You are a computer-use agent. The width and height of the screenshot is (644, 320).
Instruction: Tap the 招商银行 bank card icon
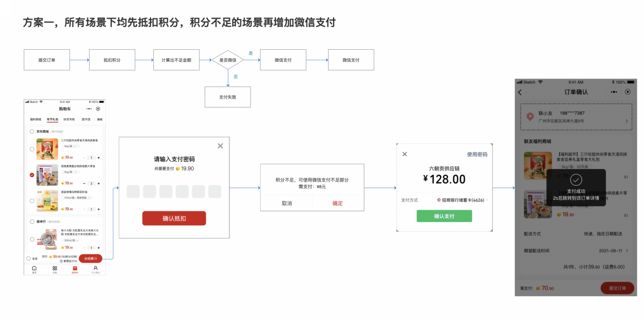439,200
